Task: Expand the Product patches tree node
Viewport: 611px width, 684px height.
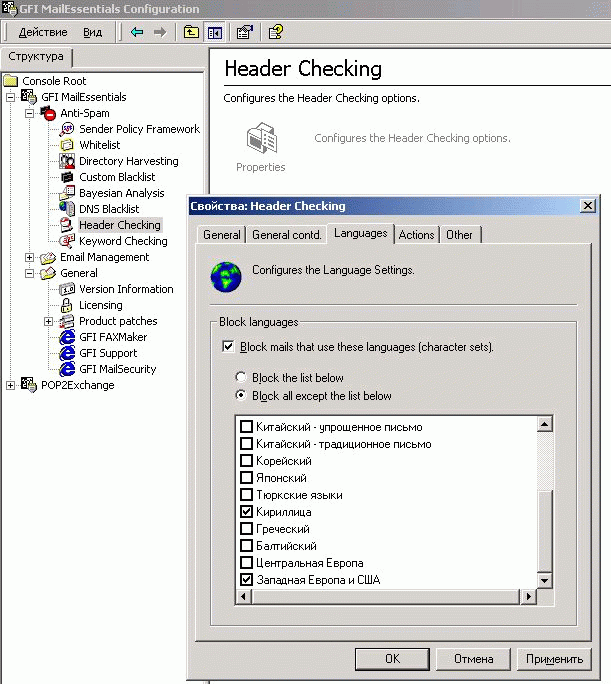Action: click(48, 321)
